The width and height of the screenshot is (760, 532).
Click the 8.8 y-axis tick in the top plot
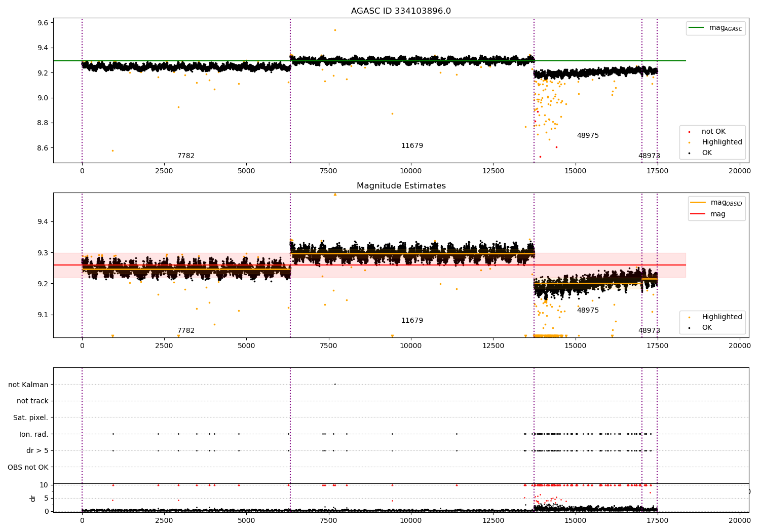43,123
